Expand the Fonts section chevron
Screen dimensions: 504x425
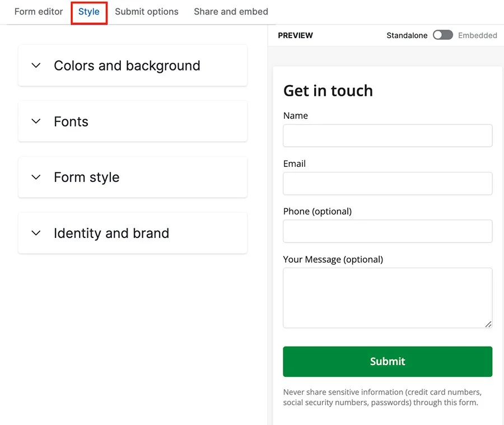point(36,121)
